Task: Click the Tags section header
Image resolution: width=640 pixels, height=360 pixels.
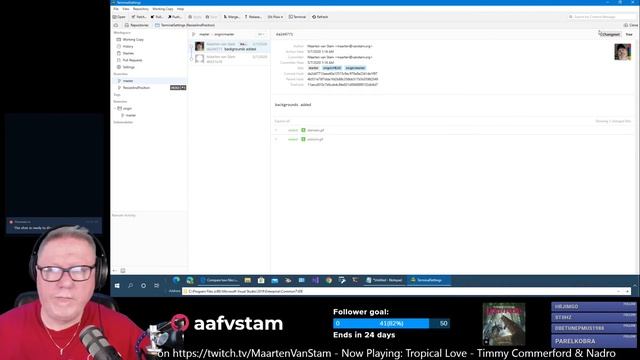Action: pos(117,95)
